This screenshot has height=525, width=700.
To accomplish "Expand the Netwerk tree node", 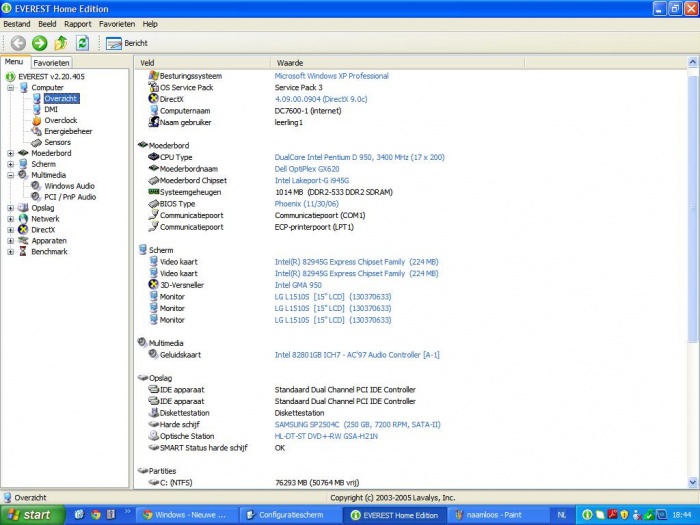I will (x=11, y=219).
